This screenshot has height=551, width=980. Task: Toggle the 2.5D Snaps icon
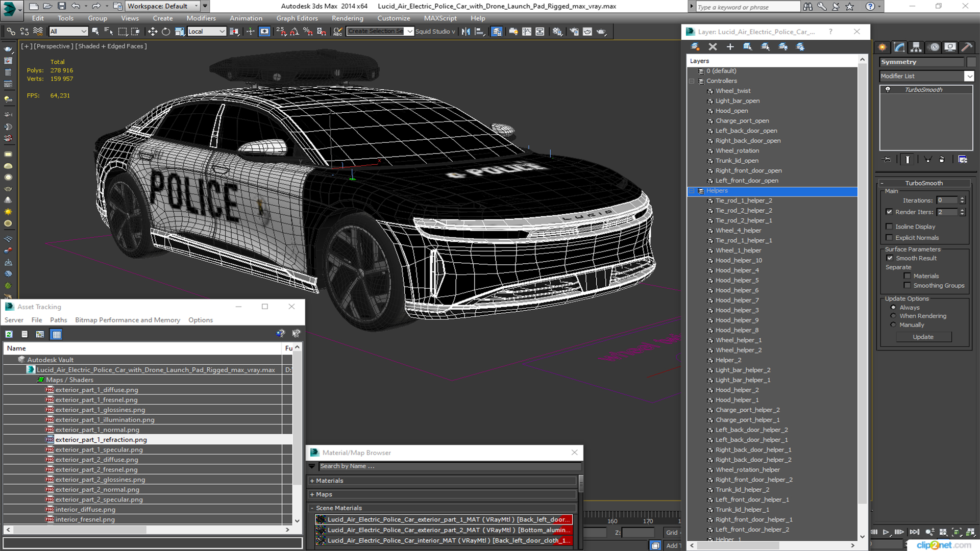(x=281, y=32)
